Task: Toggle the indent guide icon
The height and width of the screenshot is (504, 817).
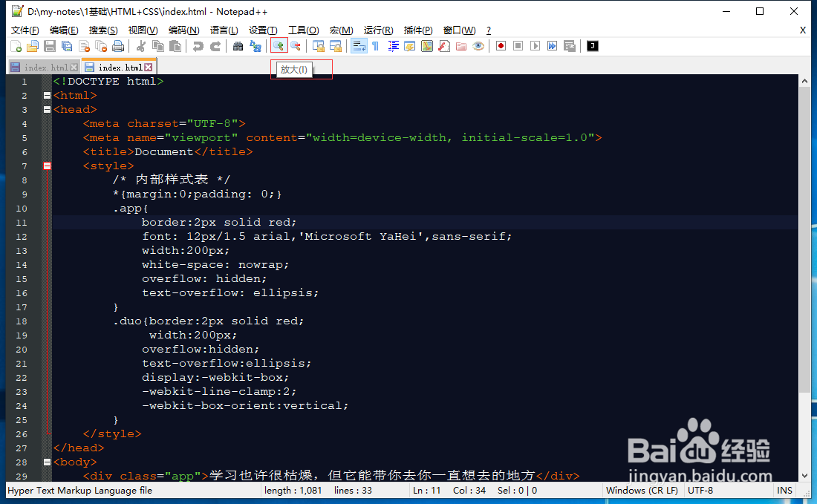Action: [393, 46]
